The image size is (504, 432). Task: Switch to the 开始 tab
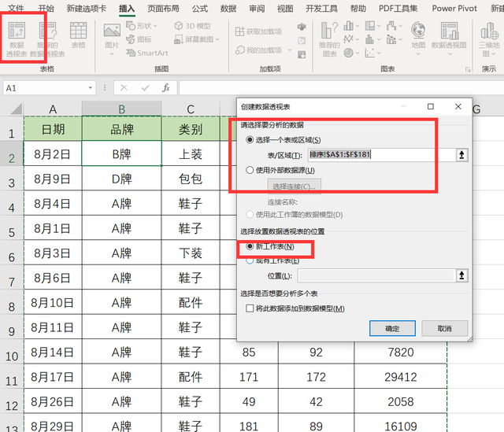[x=46, y=9]
